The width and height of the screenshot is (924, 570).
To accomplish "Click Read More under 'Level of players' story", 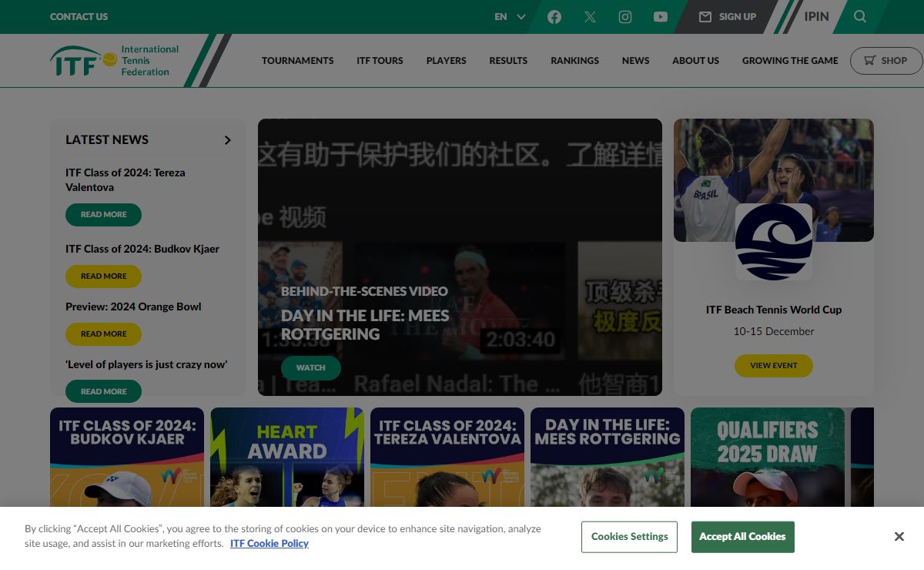I will pos(103,391).
